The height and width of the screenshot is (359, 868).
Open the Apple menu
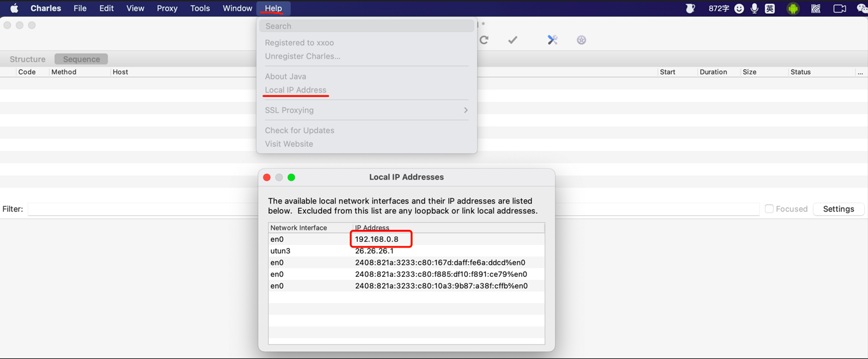pyautogui.click(x=14, y=8)
